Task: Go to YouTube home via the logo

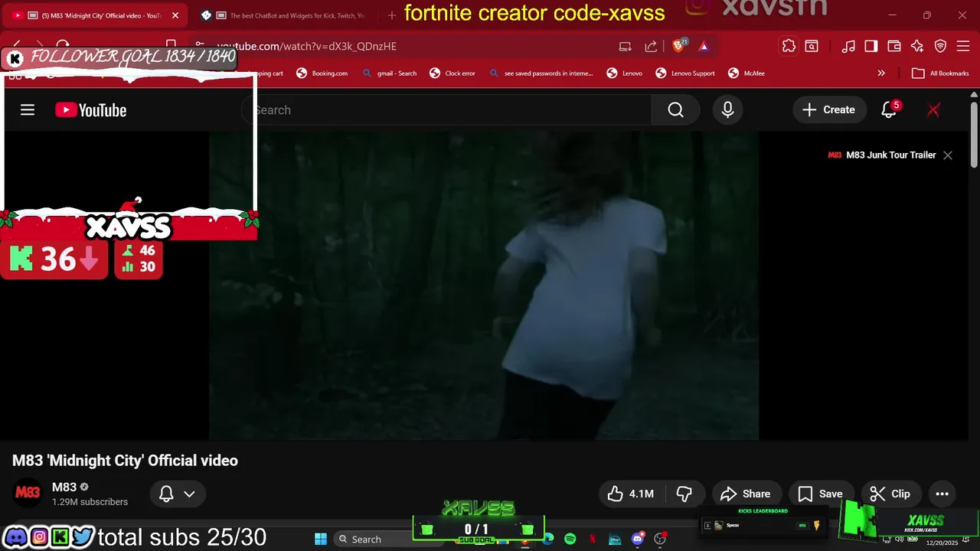Action: (x=90, y=110)
